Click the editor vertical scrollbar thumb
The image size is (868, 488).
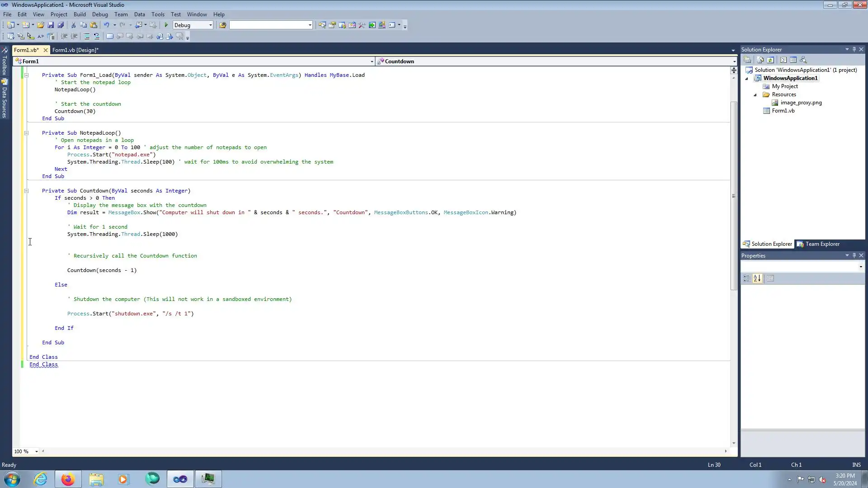pyautogui.click(x=734, y=196)
